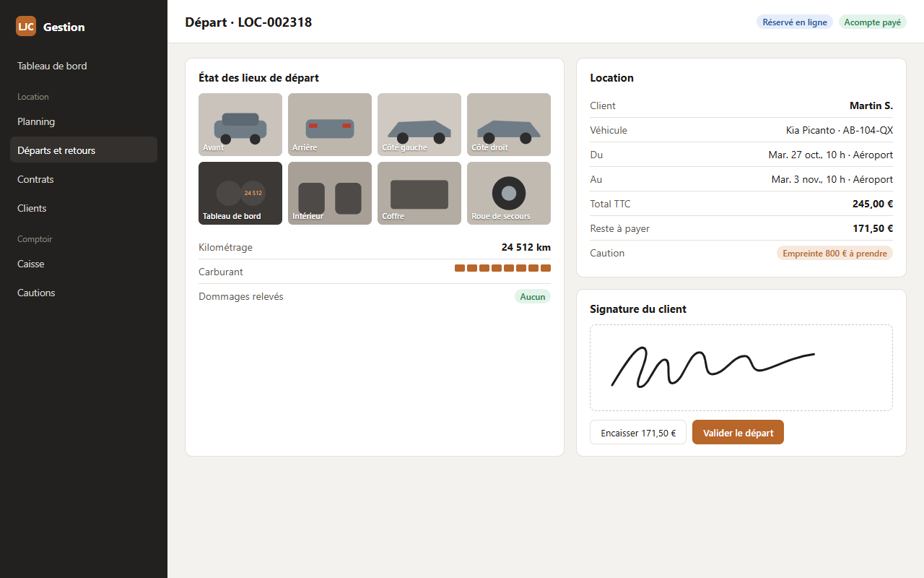Screen dimensions: 924x578
Task: Click the Encaisser 171,50 € button
Action: click(638, 433)
